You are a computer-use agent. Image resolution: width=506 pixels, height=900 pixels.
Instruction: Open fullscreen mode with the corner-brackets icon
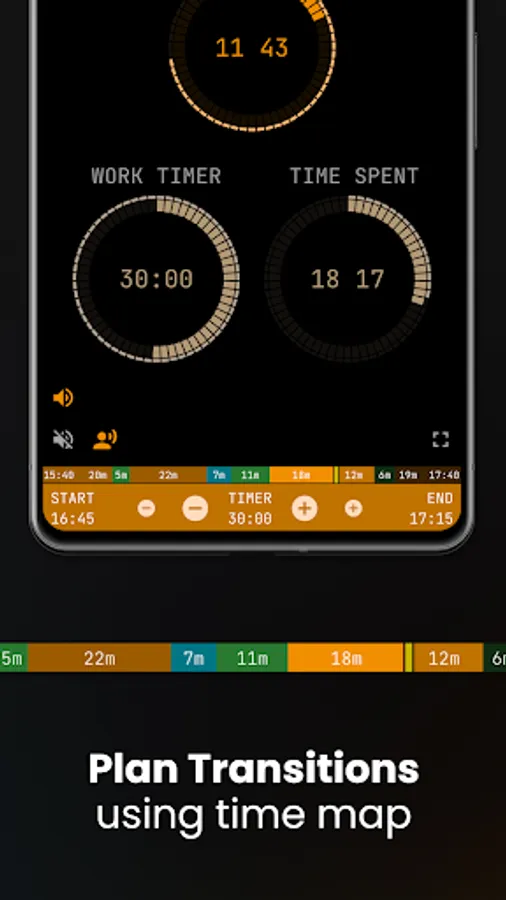coord(441,440)
